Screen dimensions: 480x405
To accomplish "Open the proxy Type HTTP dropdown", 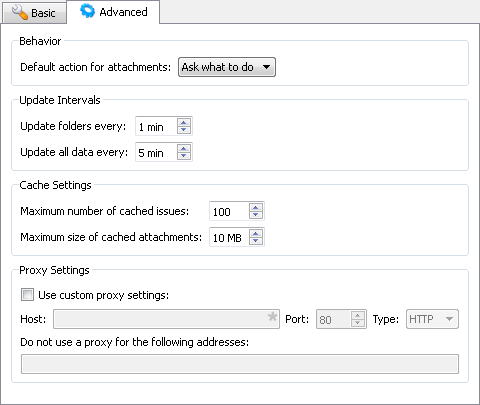I will (432, 319).
